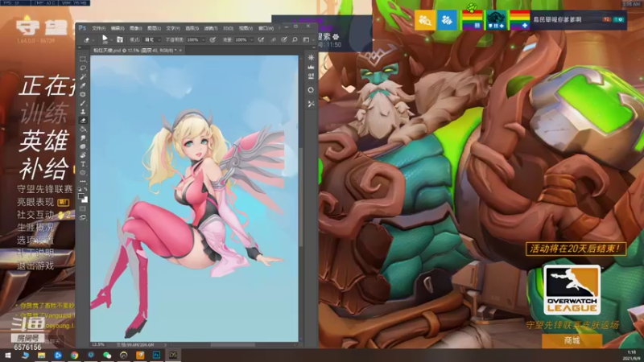Open the flow slider dropdown arrow
This screenshot has width=644, height=362.
pyautogui.click(x=251, y=39)
